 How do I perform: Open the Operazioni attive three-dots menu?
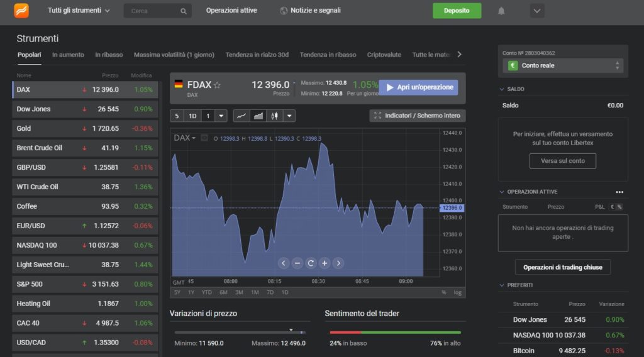coord(619,192)
